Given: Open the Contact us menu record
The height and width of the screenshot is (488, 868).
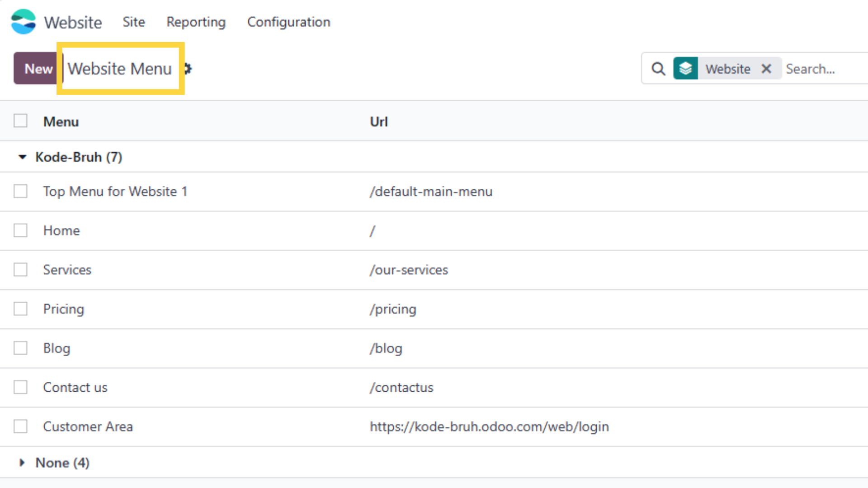Looking at the screenshot, I should 75,387.
